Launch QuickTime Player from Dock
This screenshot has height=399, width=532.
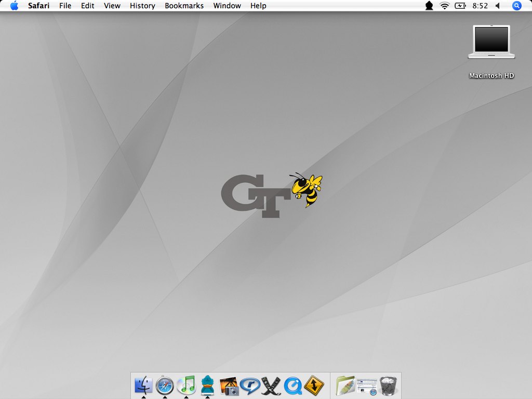click(293, 386)
